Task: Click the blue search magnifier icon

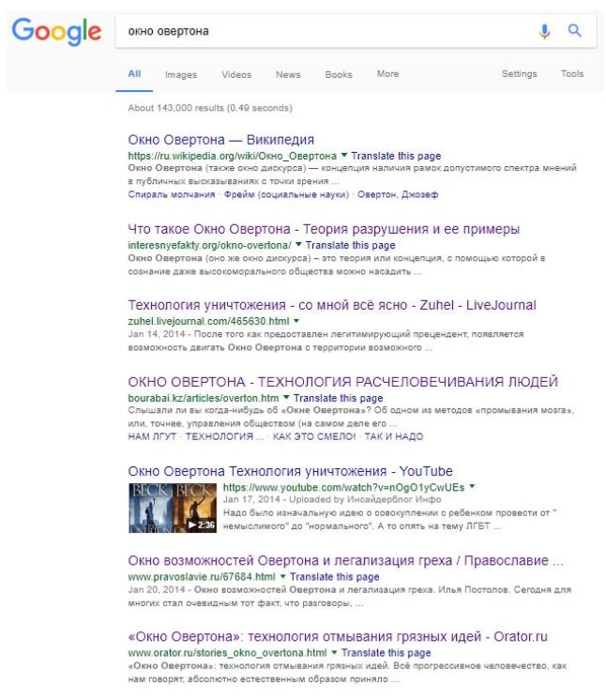Action: 575,31
